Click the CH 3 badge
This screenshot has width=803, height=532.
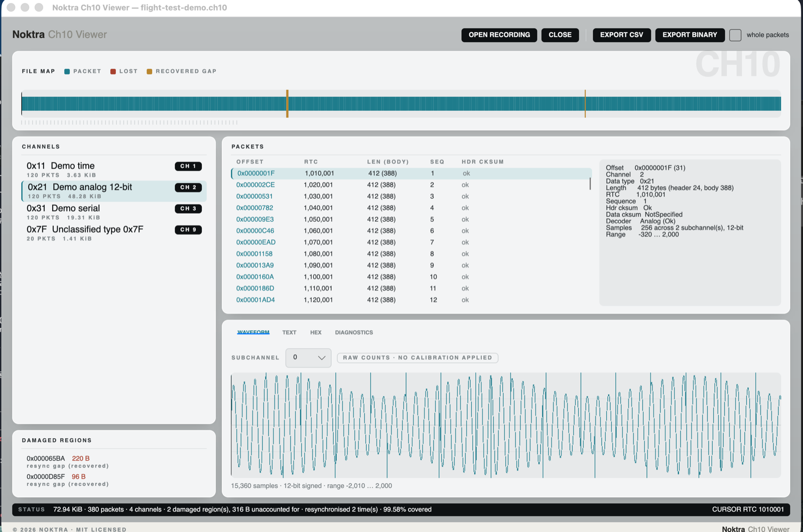188,208
